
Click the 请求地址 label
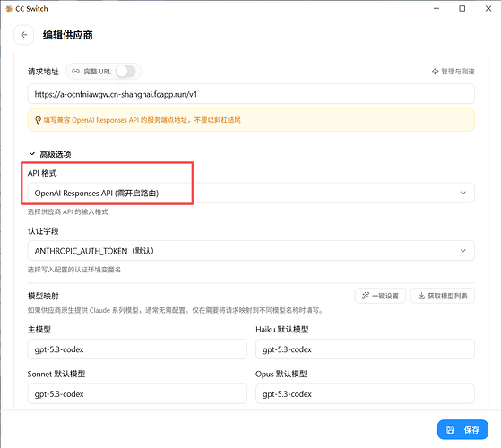(x=43, y=72)
